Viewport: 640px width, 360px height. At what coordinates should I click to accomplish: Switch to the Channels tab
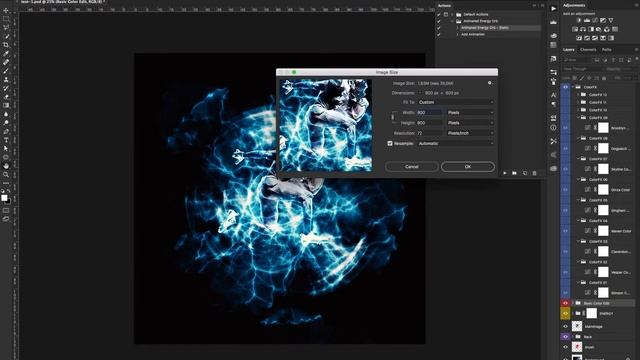(x=588, y=50)
